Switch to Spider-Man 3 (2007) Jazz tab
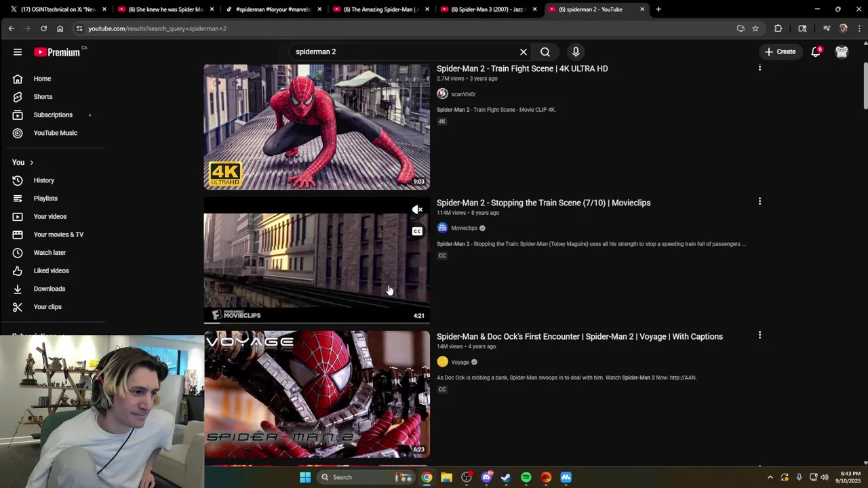The width and height of the screenshot is (868, 488). [489, 9]
